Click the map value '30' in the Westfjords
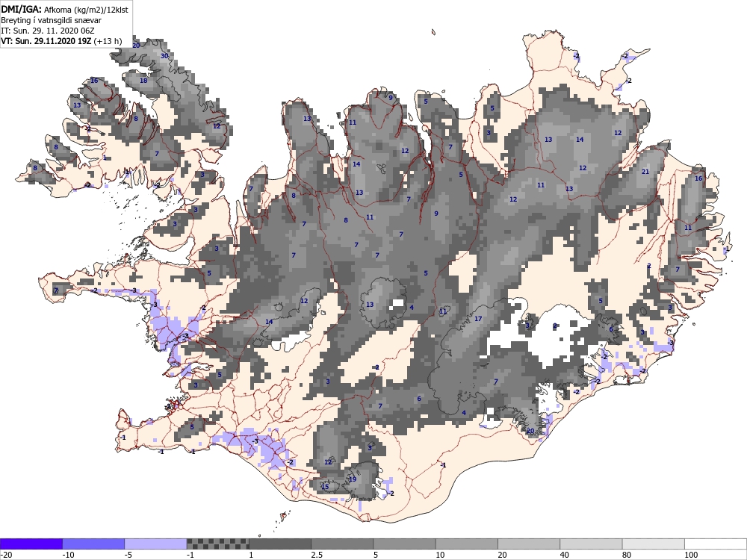747x560 pixels. pos(164,56)
